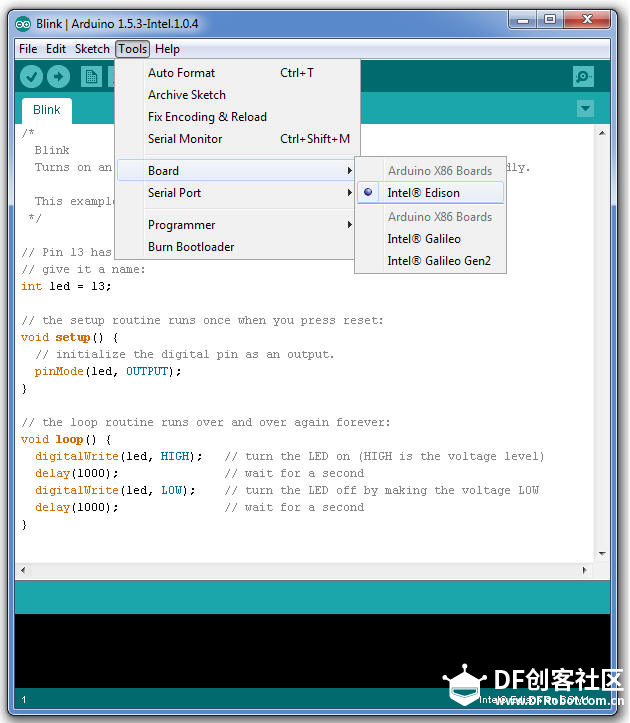Click scroll up arrow of editor
The height and width of the screenshot is (723, 630).
coord(602,133)
